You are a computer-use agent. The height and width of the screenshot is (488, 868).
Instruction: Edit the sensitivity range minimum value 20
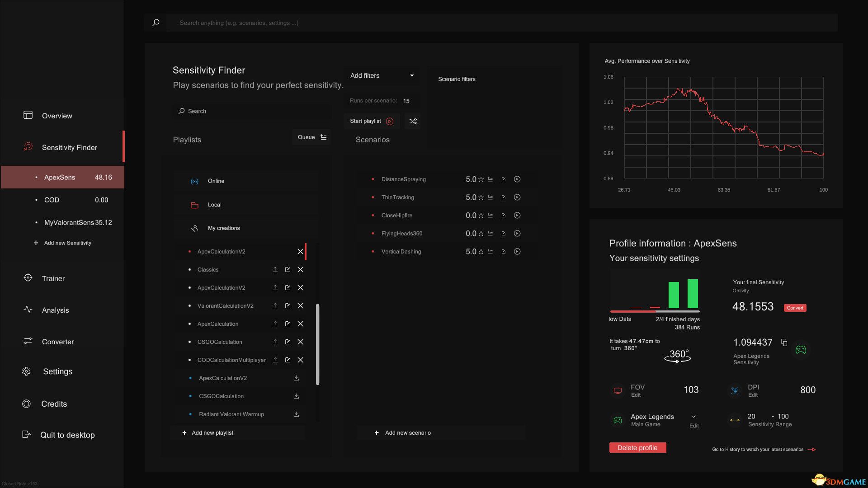click(x=751, y=417)
